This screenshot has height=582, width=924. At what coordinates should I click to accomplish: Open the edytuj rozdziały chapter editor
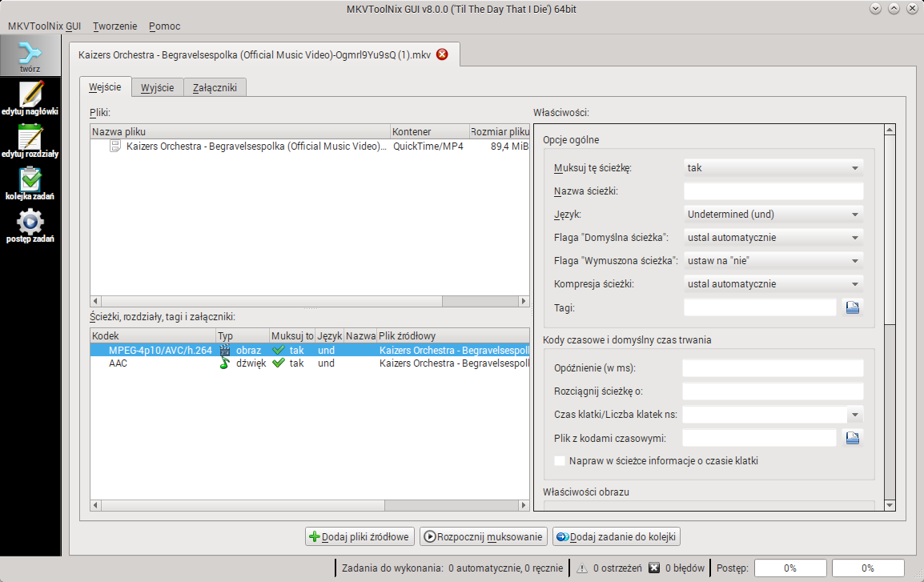tap(30, 141)
